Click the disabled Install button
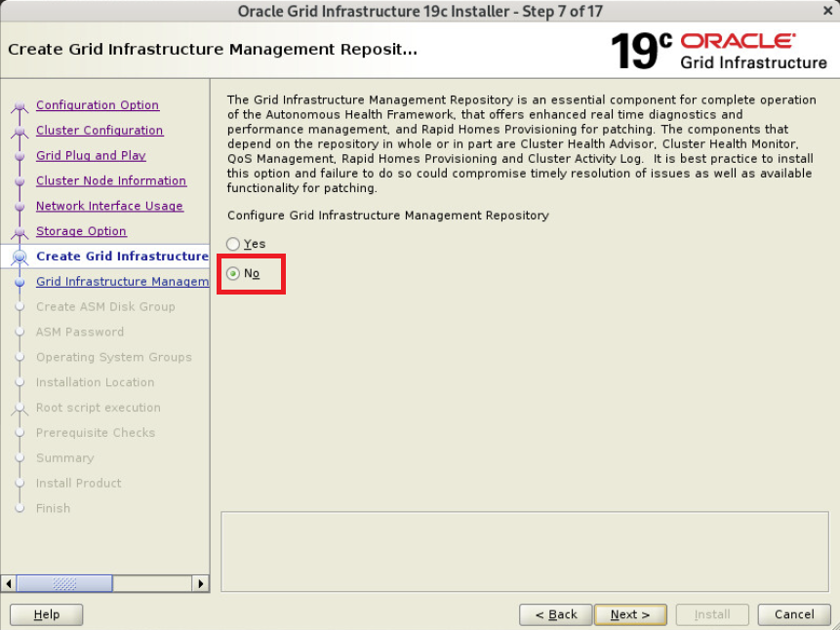This screenshot has height=630, width=840. pyautogui.click(x=712, y=614)
